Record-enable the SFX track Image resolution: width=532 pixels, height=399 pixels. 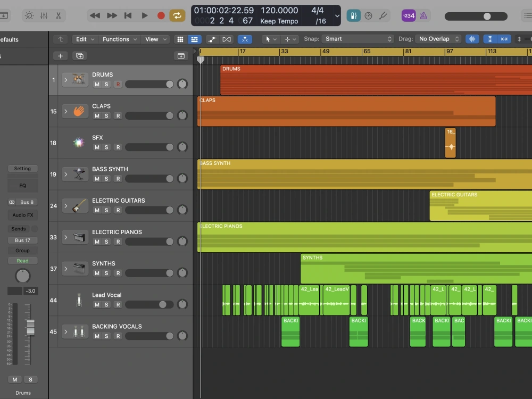(x=118, y=147)
